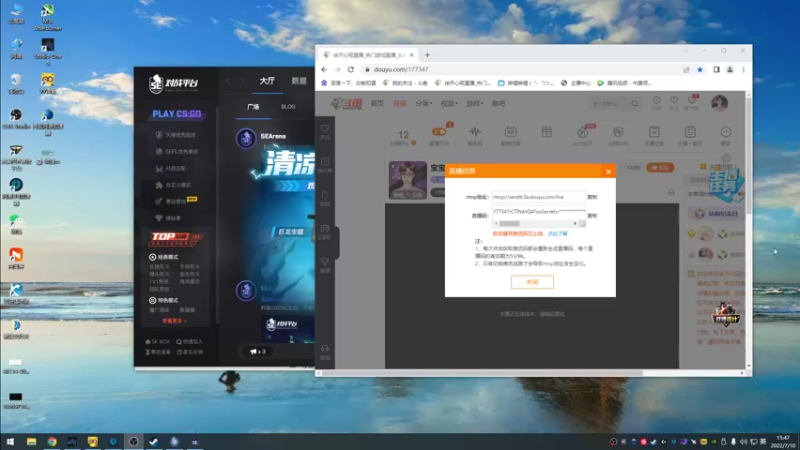Click the Chrome share page icon
The height and width of the screenshot is (450, 800).
686,69
